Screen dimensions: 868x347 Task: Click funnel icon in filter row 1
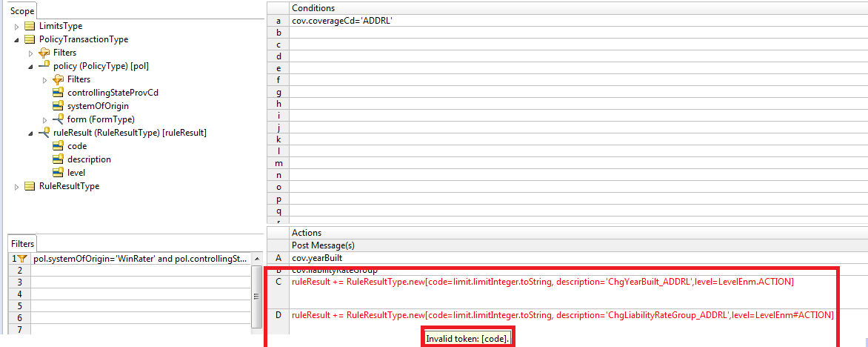[x=22, y=258]
